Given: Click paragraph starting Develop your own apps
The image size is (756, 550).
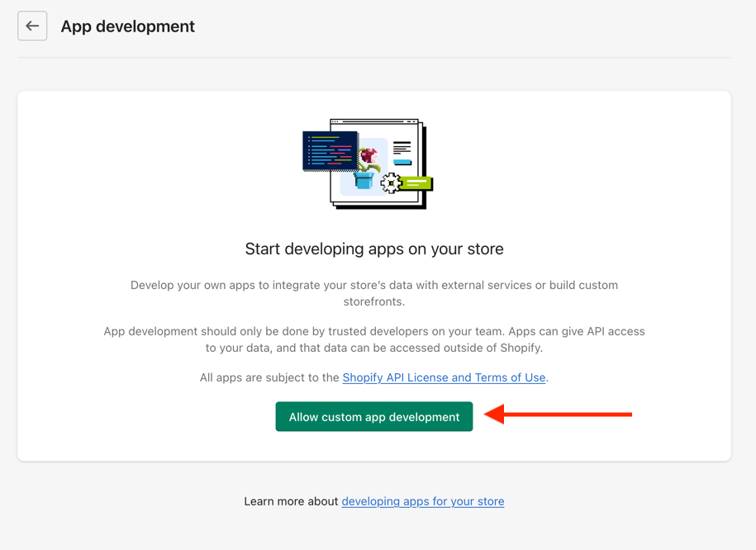Looking at the screenshot, I should coord(374,293).
